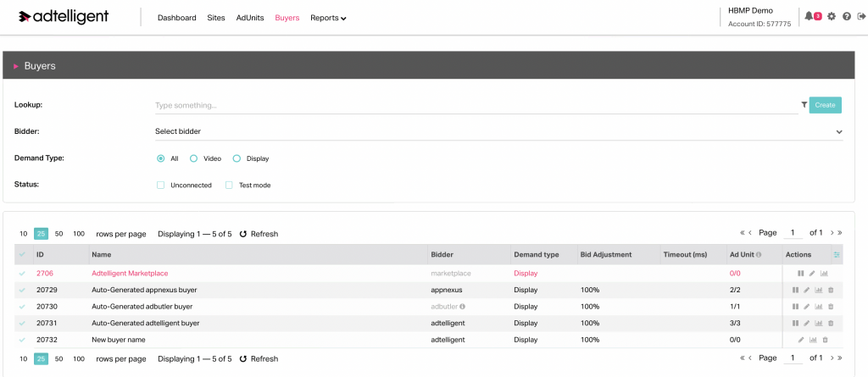Set top rows per page to 10
Viewport: 868px width, 377px height.
(23, 234)
